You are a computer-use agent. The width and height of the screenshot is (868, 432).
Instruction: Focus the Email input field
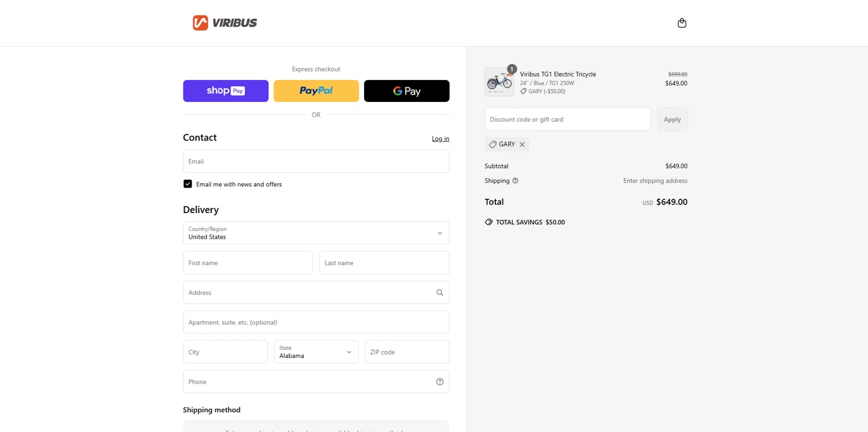pyautogui.click(x=316, y=161)
